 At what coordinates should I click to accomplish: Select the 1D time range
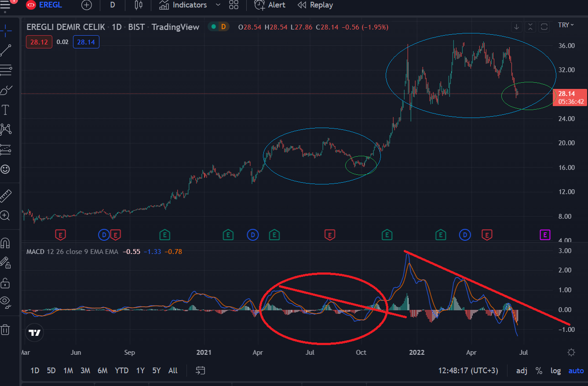tap(35, 371)
